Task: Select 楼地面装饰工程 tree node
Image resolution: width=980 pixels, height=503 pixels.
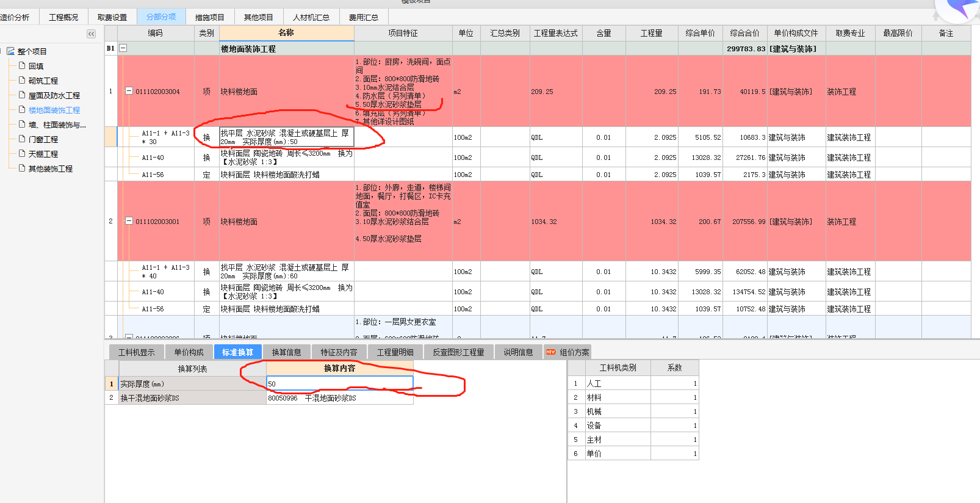Action: coord(54,110)
